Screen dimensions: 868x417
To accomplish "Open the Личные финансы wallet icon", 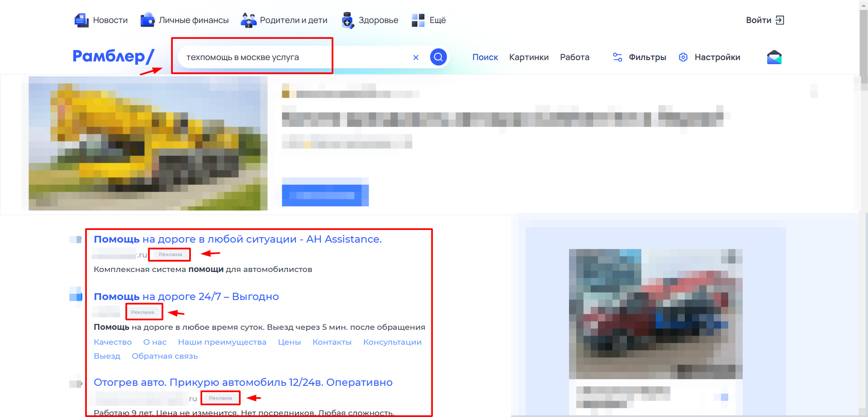I will point(147,20).
